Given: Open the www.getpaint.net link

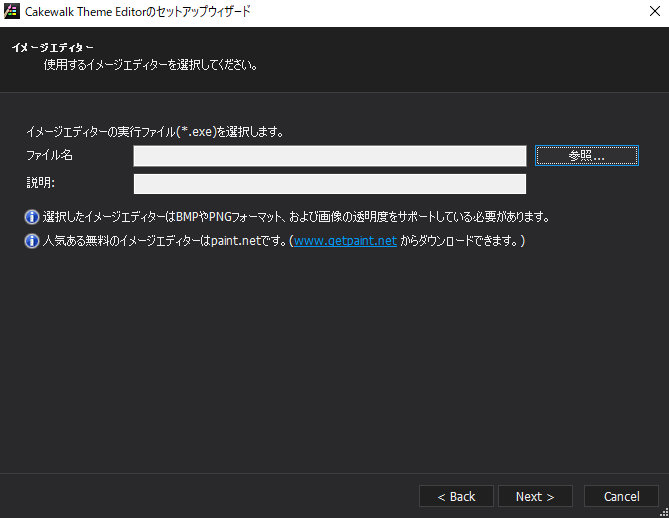Looking at the screenshot, I should 345,241.
